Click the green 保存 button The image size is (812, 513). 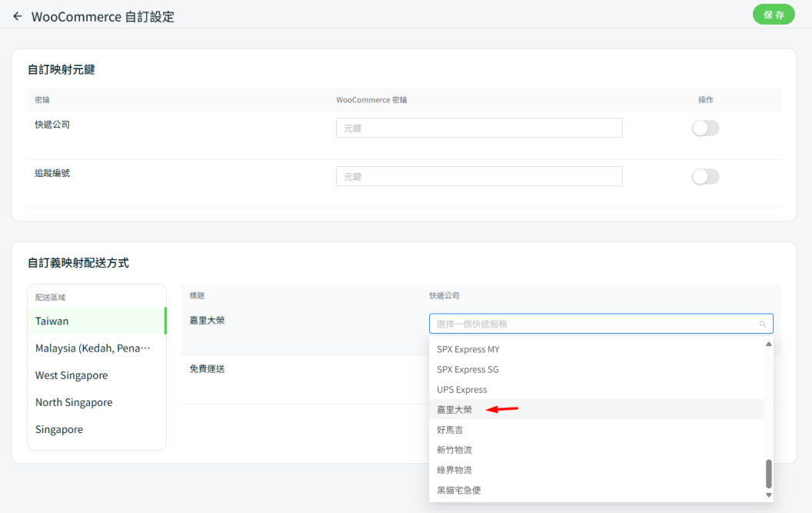coord(774,15)
